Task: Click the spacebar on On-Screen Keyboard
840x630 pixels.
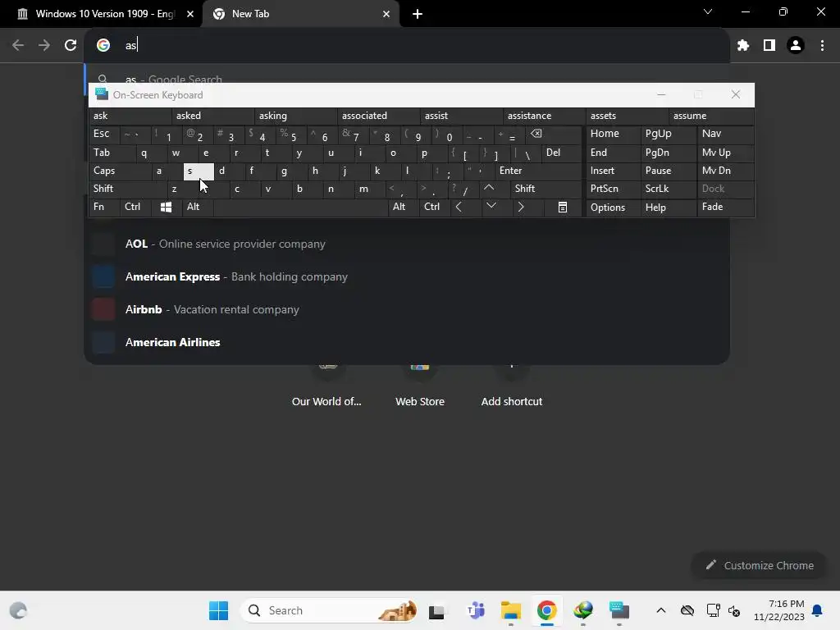Action: tap(300, 207)
